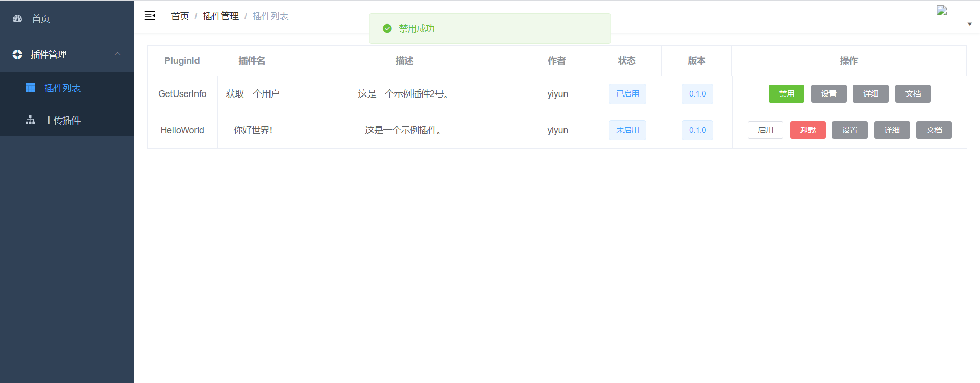
Task: Open 设置 for HelloWorld plugin
Action: coord(850,130)
